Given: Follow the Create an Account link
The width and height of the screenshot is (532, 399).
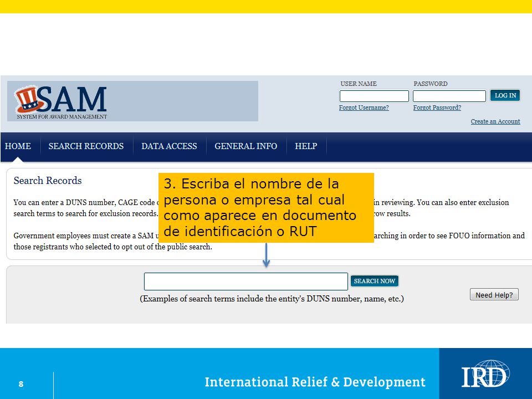Looking at the screenshot, I should point(495,121).
